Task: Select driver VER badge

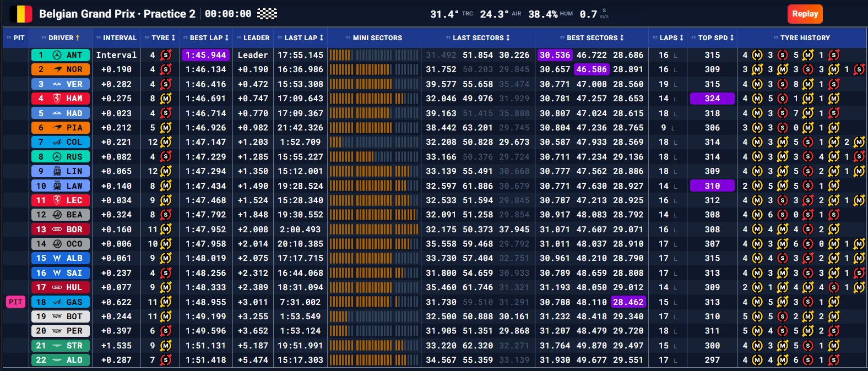Action: click(60, 84)
